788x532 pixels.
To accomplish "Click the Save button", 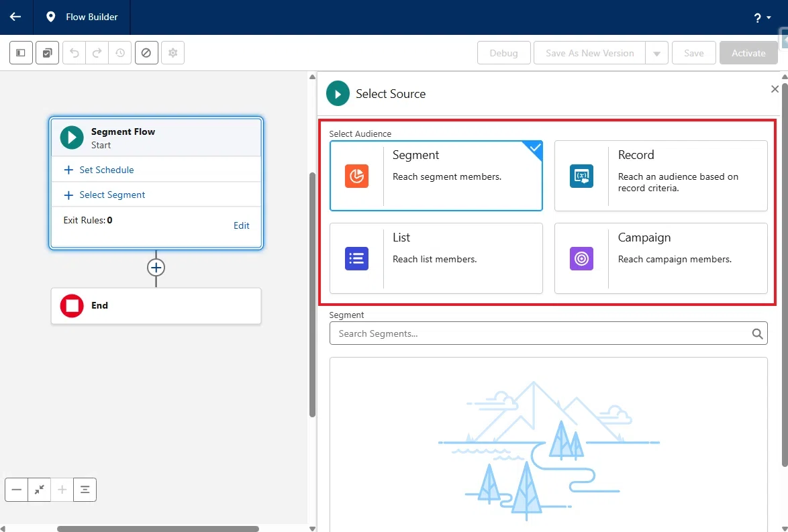I will [x=693, y=53].
